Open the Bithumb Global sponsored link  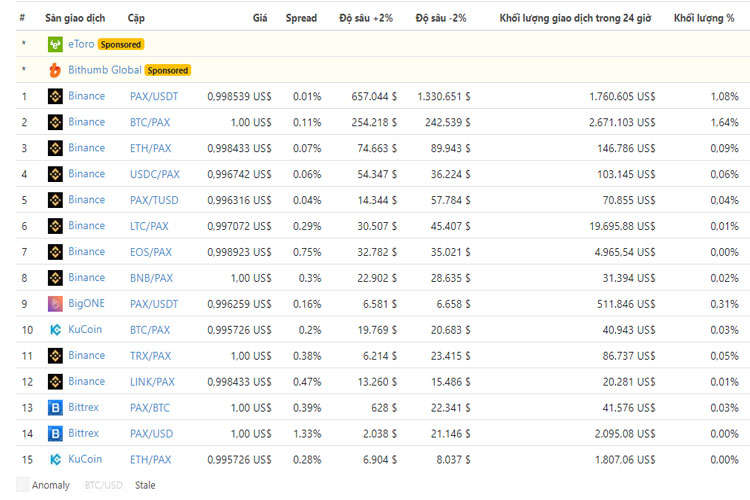click(x=105, y=70)
